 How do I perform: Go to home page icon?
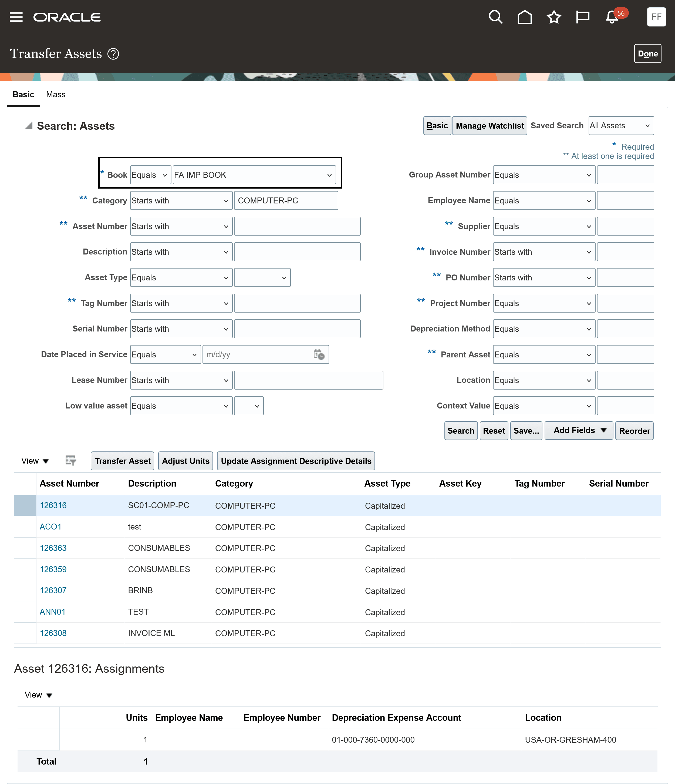coord(525,17)
